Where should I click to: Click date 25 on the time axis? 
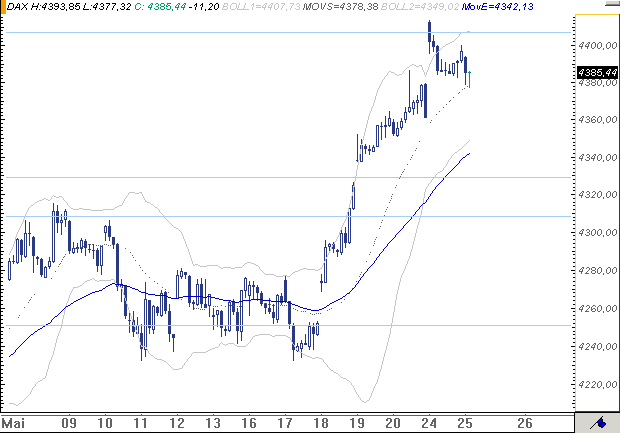coord(465,424)
